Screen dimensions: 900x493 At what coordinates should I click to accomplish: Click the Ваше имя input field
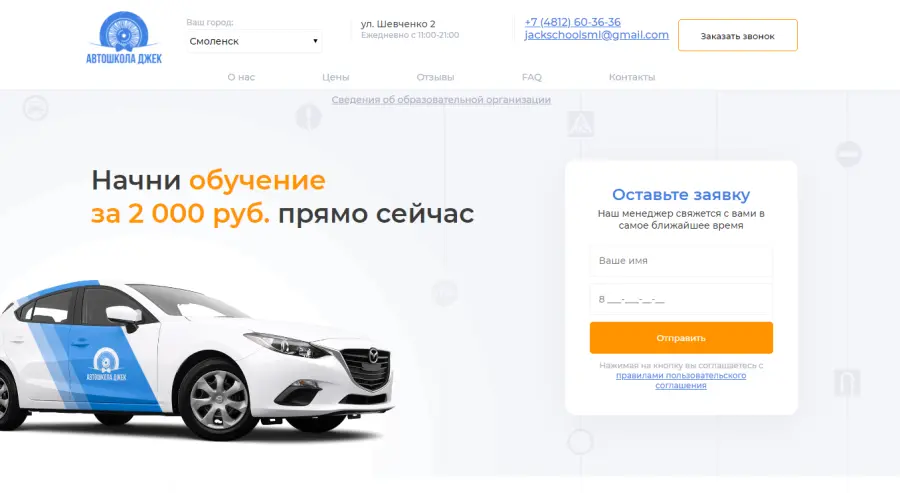pyautogui.click(x=681, y=261)
